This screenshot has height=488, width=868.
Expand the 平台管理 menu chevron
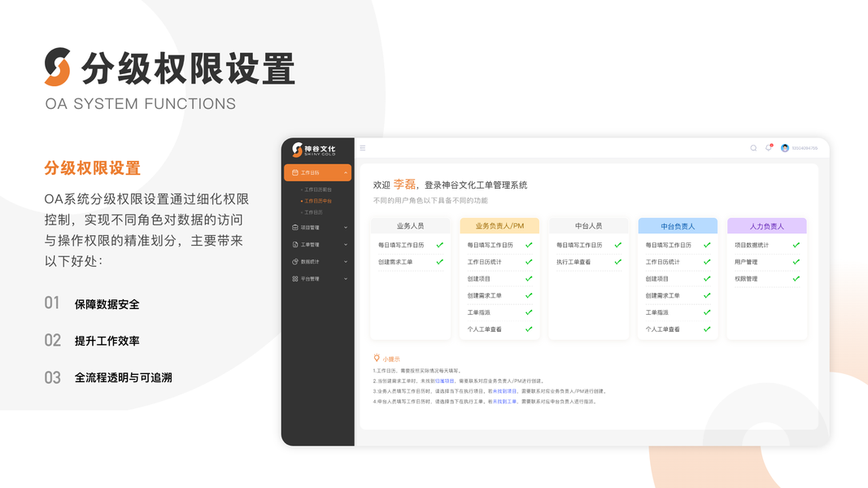[x=346, y=279]
